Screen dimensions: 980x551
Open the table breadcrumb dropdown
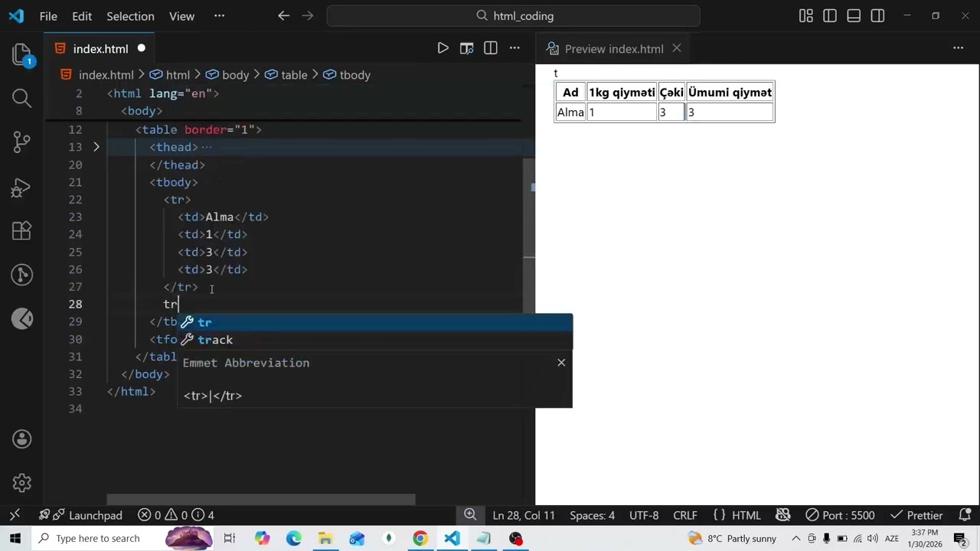(286, 75)
